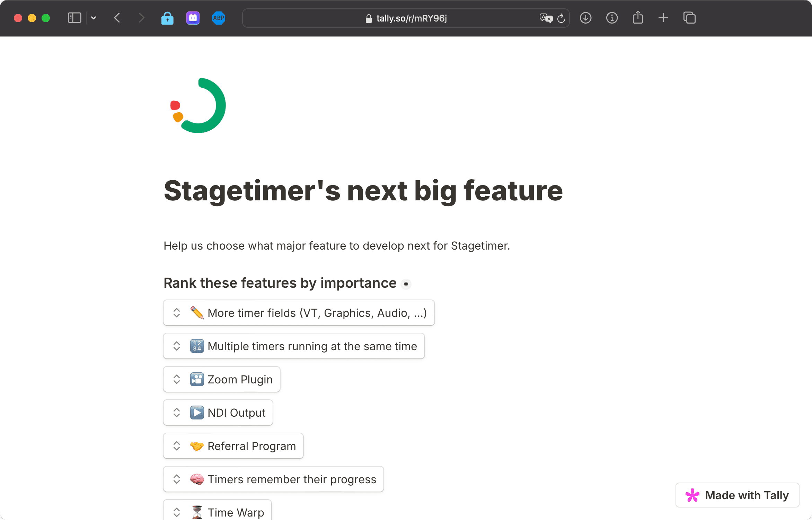Toggle the Safari sidebar icon
The width and height of the screenshot is (812, 520).
[74, 18]
